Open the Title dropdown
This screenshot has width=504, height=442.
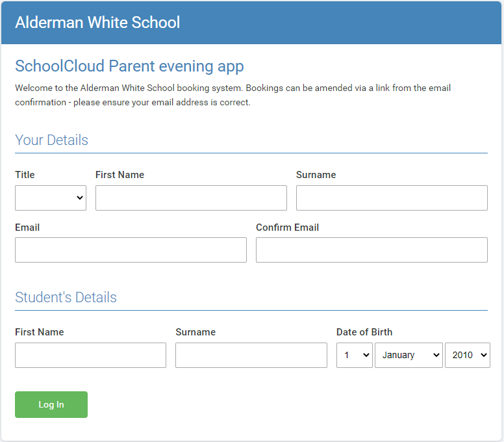(51, 198)
